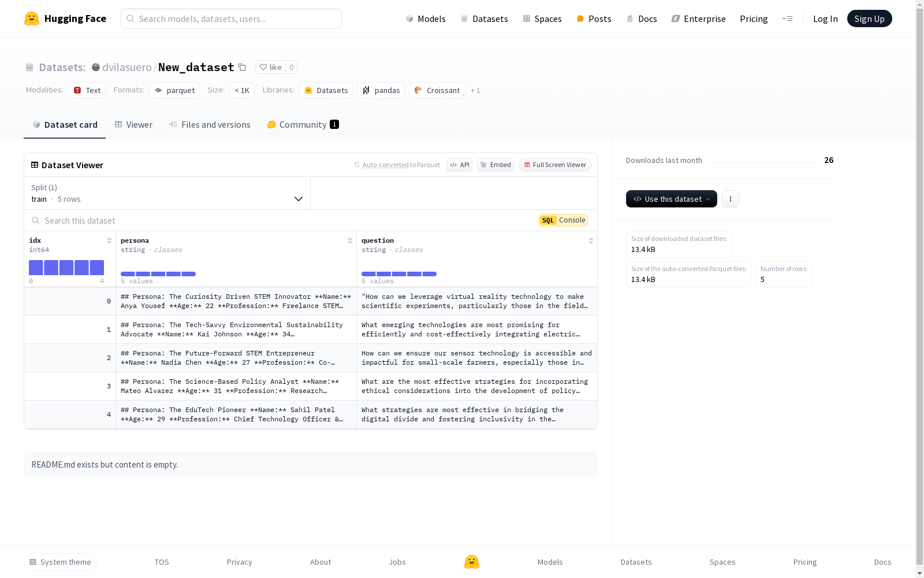Screen dimensions: 924x578
Task: Select the row with idx 0
Action: coord(311,301)
